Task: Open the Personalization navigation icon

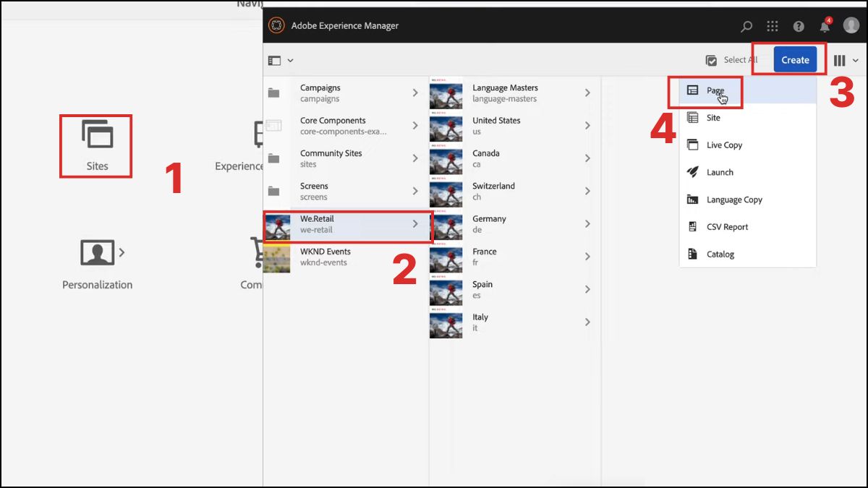Action: (98, 252)
